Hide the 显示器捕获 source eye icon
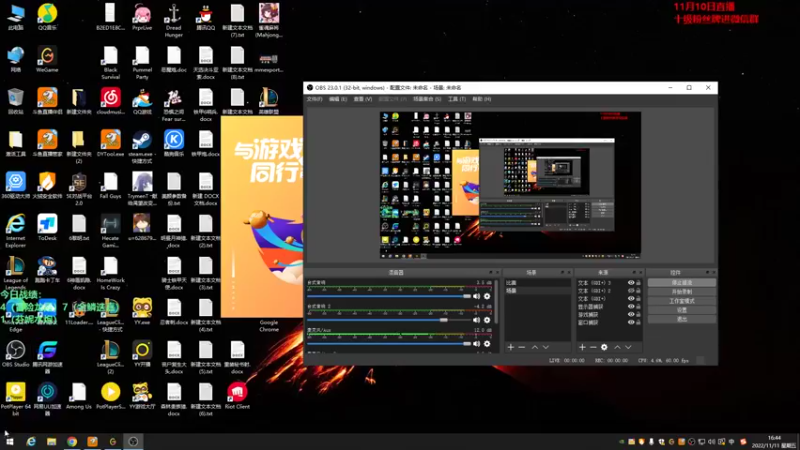The width and height of the screenshot is (800, 450). click(x=631, y=307)
